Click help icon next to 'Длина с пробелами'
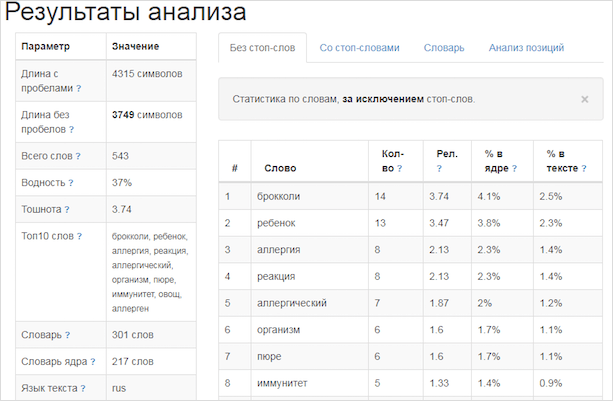The image size is (613, 401). coord(79,88)
